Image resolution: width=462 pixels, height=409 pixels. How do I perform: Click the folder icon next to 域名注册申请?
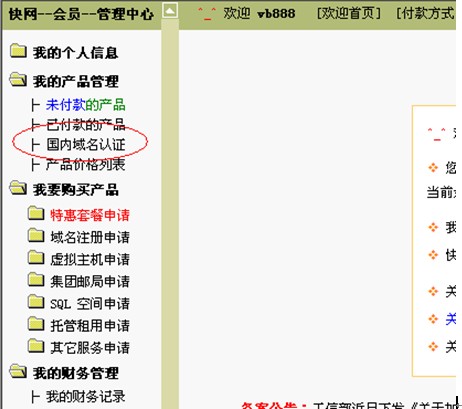[x=36, y=235]
